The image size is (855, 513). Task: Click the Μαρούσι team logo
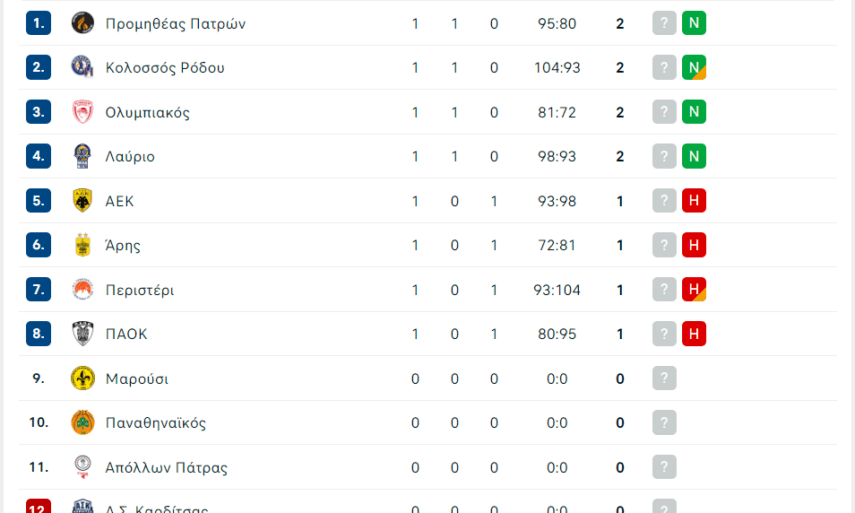click(x=83, y=378)
